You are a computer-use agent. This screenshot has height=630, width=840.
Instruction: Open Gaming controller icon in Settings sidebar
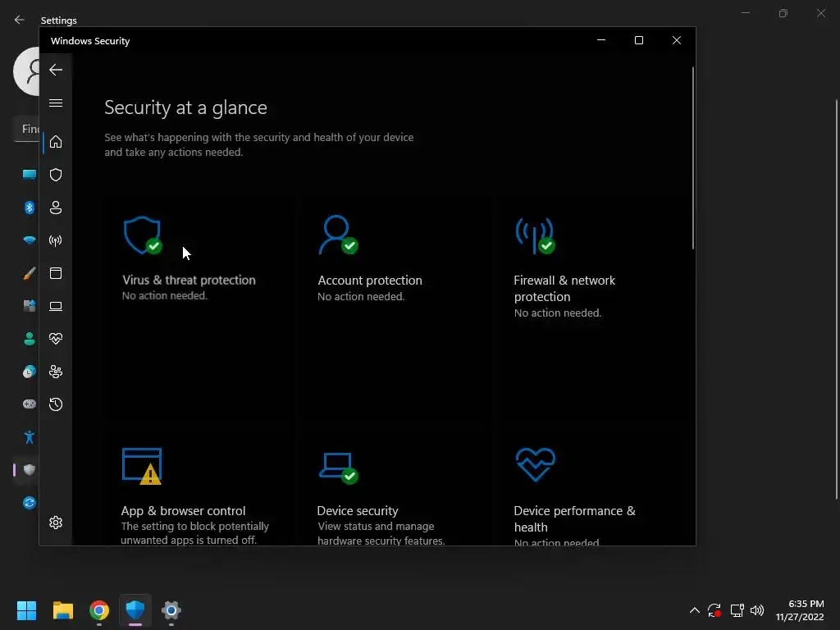pyautogui.click(x=30, y=404)
